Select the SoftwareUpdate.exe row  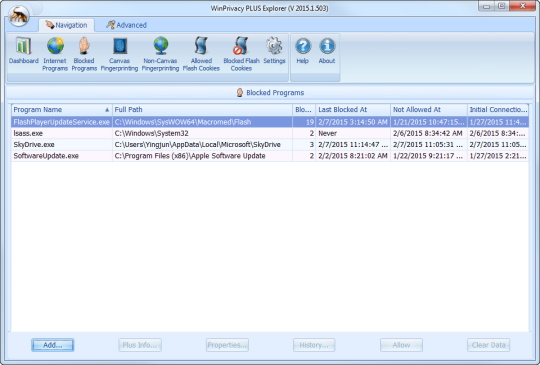tap(270, 156)
